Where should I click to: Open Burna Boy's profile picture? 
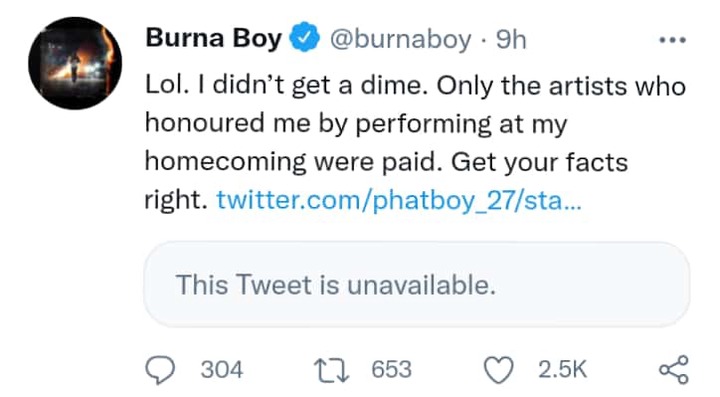[x=75, y=63]
